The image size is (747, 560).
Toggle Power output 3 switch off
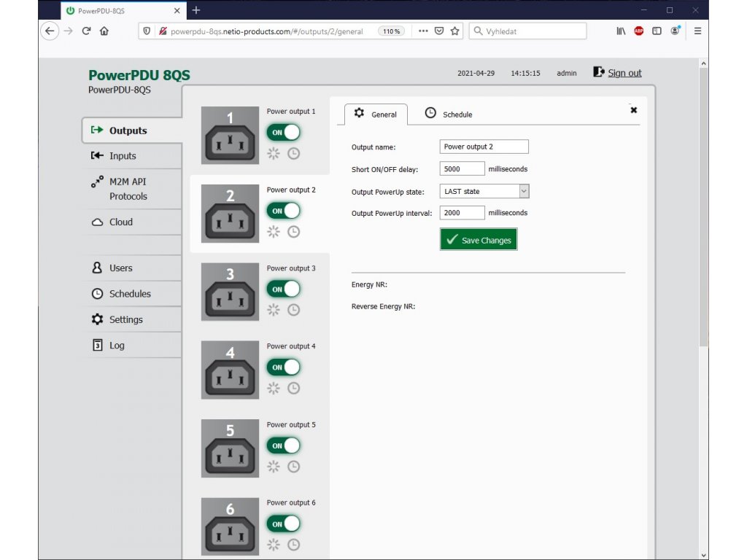click(x=284, y=289)
